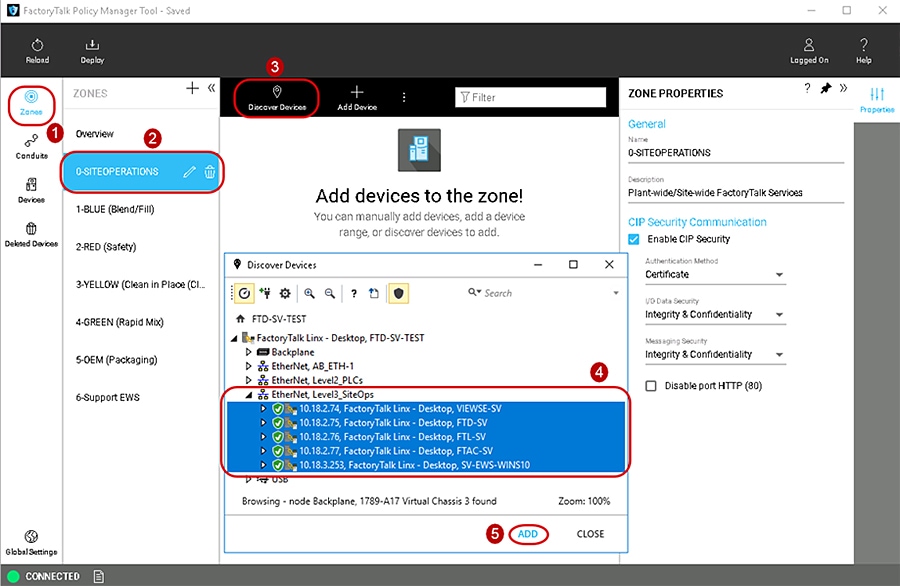Open the Properties tab on the right edge
The image size is (900, 586).
(x=877, y=100)
